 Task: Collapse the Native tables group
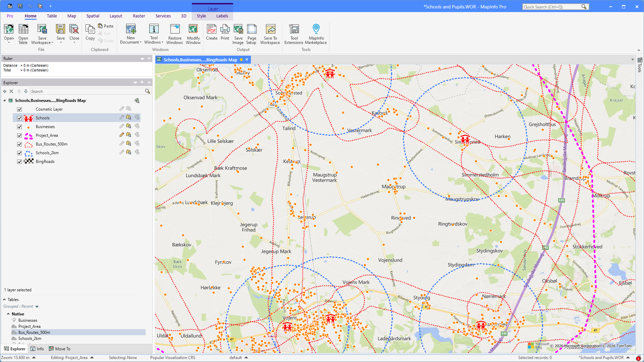coord(8,314)
